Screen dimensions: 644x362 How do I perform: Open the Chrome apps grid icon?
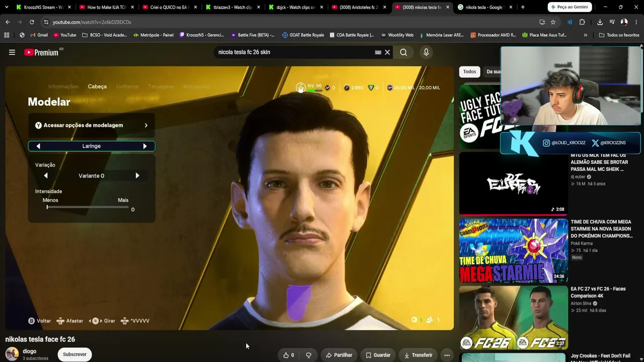coord(7,35)
